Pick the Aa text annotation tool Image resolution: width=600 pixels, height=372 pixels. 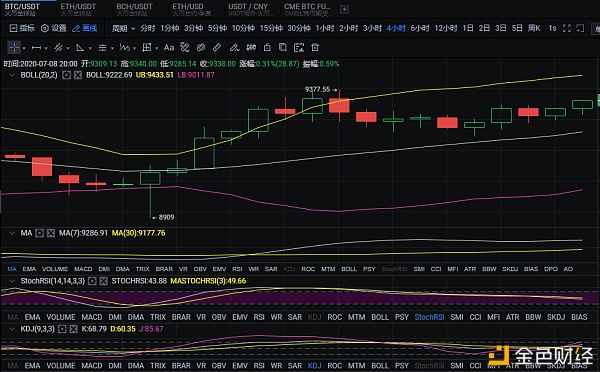(x=169, y=47)
